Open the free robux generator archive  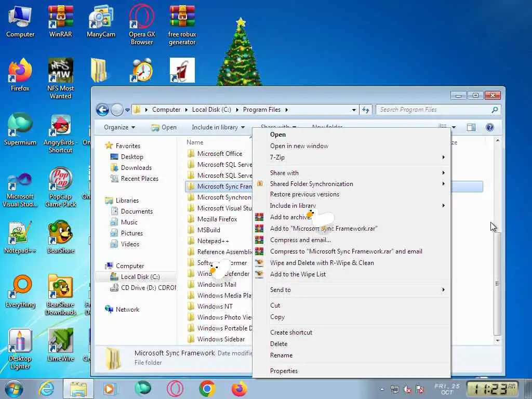[182, 24]
